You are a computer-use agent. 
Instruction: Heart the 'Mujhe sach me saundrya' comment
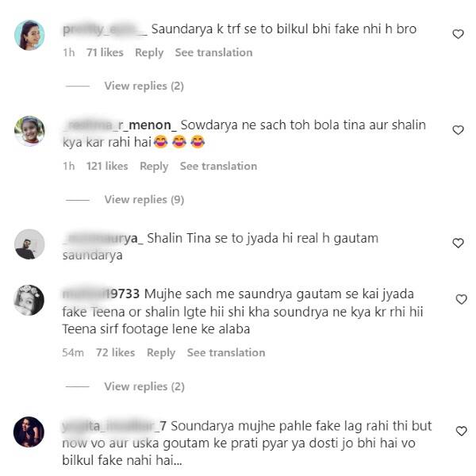pyautogui.click(x=461, y=299)
